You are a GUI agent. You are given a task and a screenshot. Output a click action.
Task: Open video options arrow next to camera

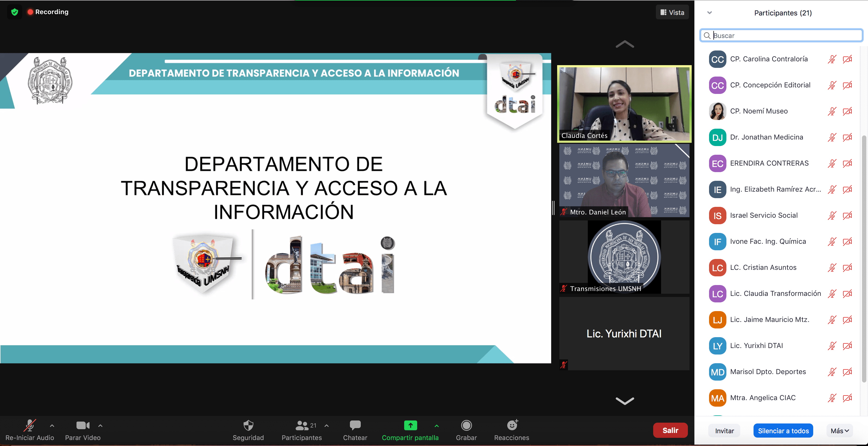coord(100,426)
